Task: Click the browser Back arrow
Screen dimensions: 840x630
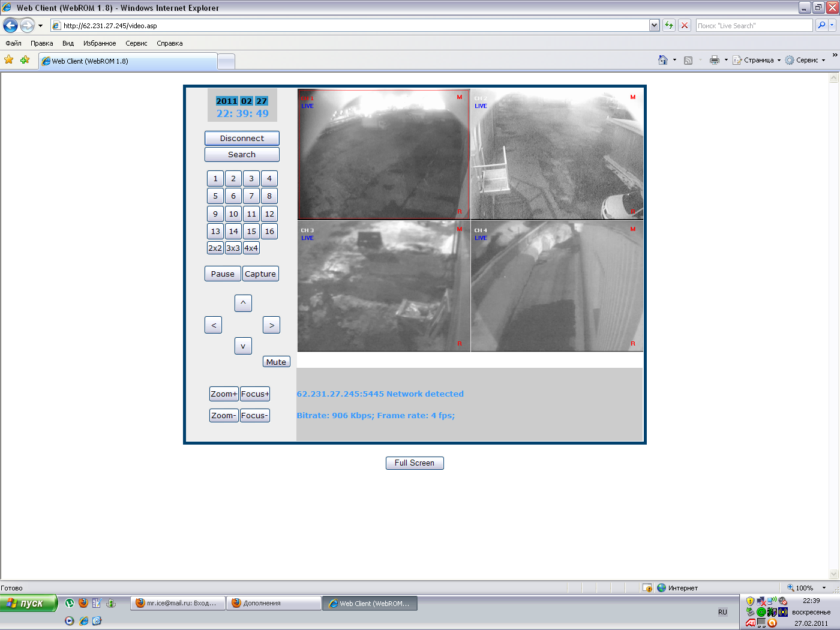Action: (x=10, y=25)
